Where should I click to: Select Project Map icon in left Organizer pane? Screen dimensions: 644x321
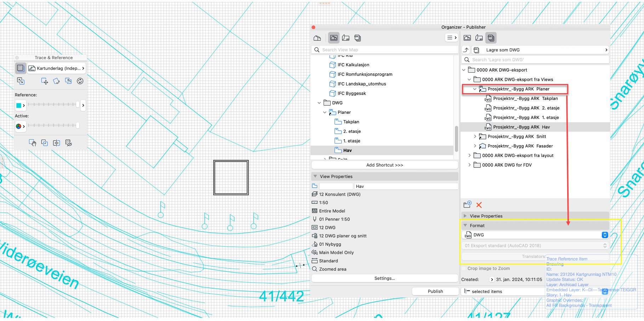(317, 38)
